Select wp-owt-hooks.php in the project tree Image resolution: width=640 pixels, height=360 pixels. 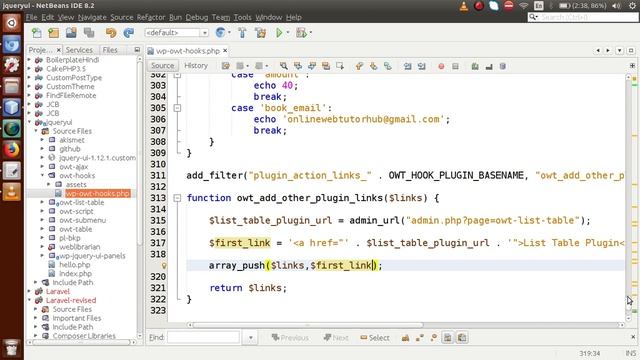tap(98, 193)
